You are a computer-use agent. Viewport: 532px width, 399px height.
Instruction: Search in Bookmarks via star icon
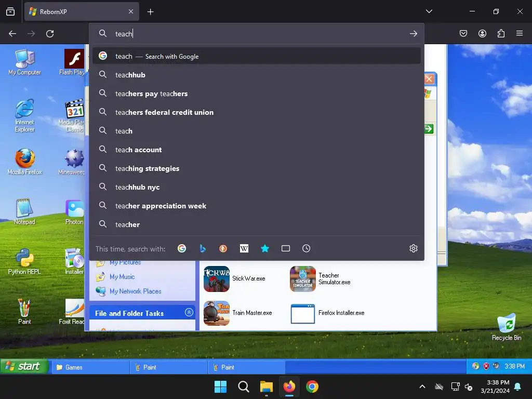pyautogui.click(x=265, y=248)
